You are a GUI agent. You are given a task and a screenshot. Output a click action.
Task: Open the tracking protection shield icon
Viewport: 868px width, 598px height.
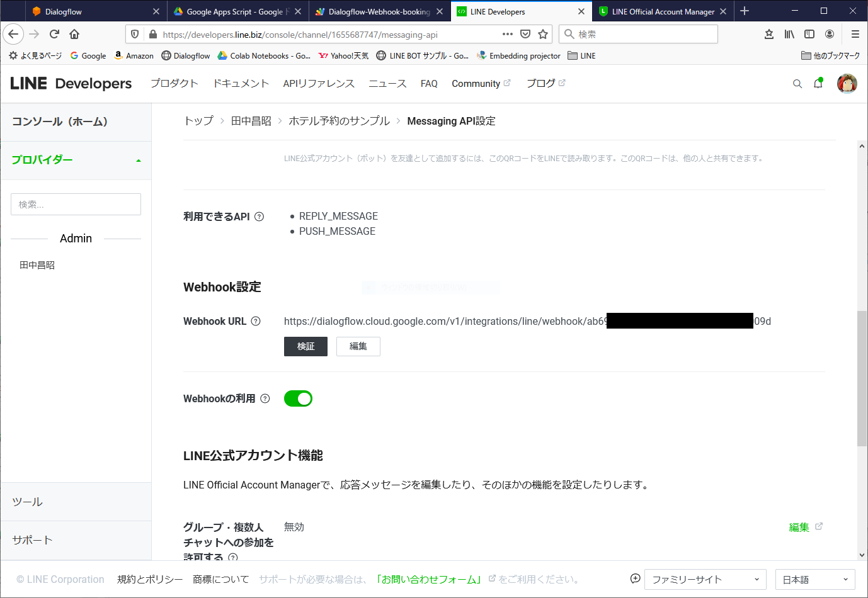(134, 34)
